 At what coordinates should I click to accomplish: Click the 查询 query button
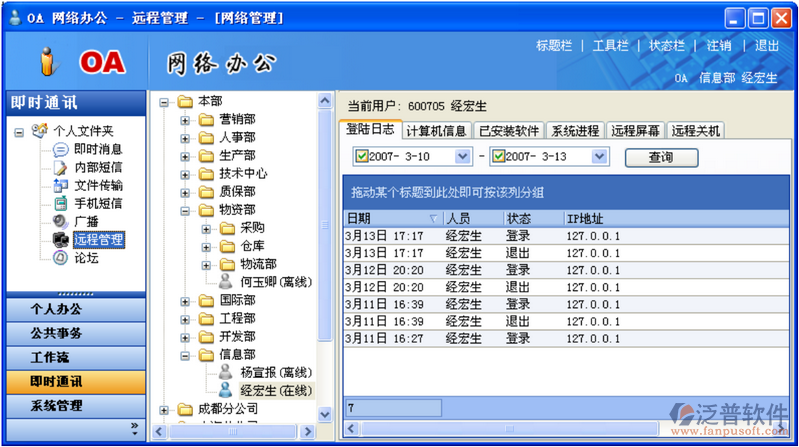[661, 157]
